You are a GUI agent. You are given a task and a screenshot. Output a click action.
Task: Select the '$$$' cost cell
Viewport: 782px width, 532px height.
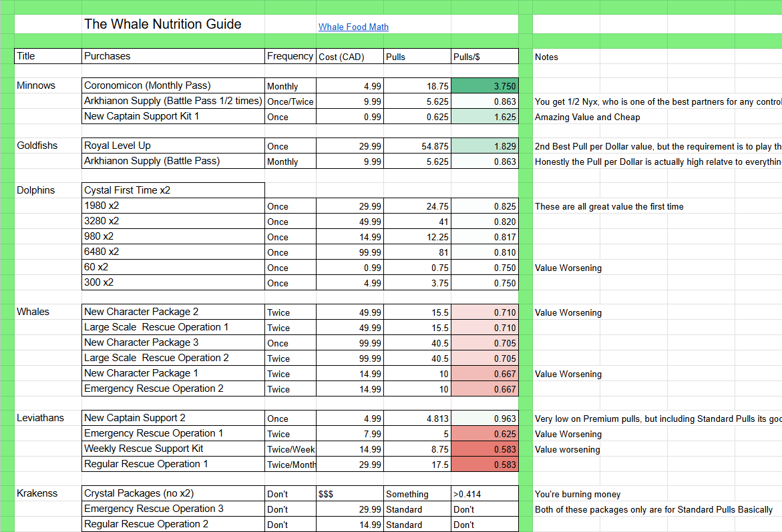(350, 493)
